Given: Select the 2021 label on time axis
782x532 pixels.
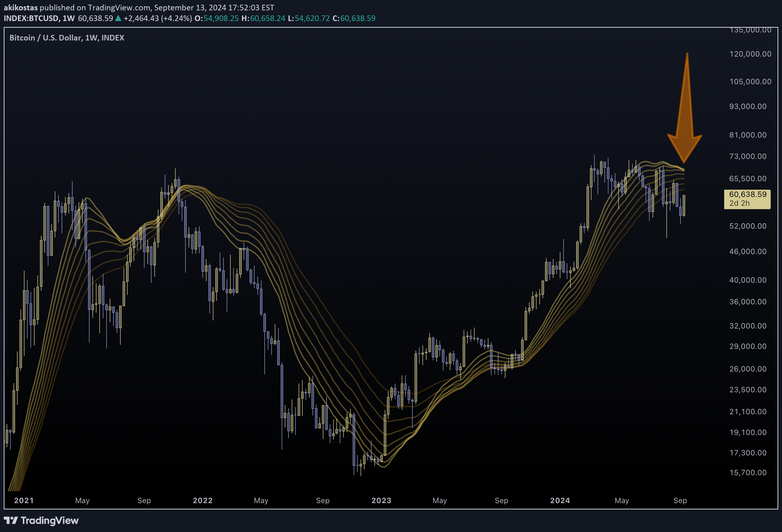Looking at the screenshot, I should tap(24, 500).
